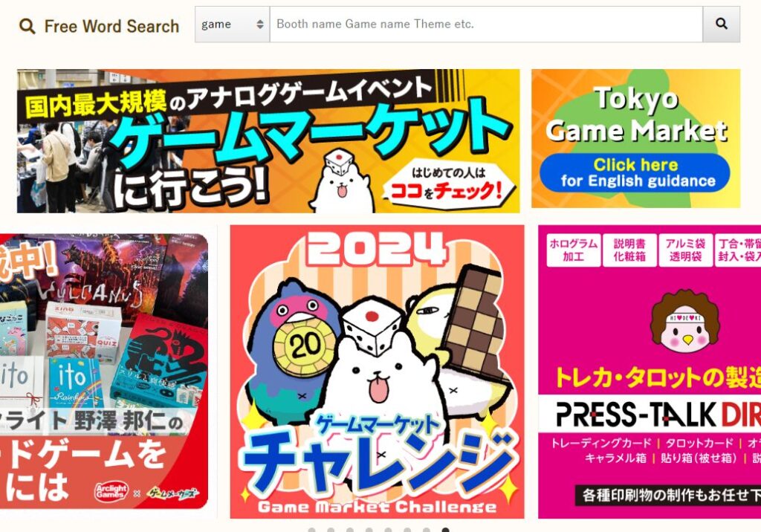The width and height of the screenshot is (761, 532).
Task: Click the Free Word Search magnifier icon
Action: 27,26
